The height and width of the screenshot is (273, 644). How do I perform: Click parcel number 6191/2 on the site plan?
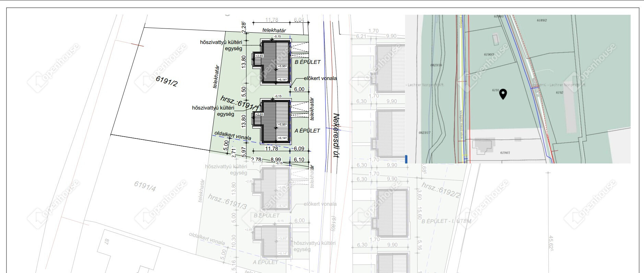tap(167, 81)
